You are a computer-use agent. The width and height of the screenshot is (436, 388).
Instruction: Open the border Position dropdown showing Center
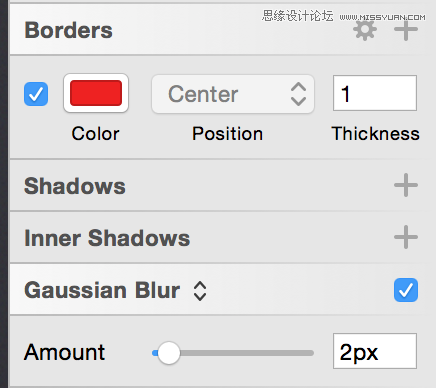(x=233, y=94)
